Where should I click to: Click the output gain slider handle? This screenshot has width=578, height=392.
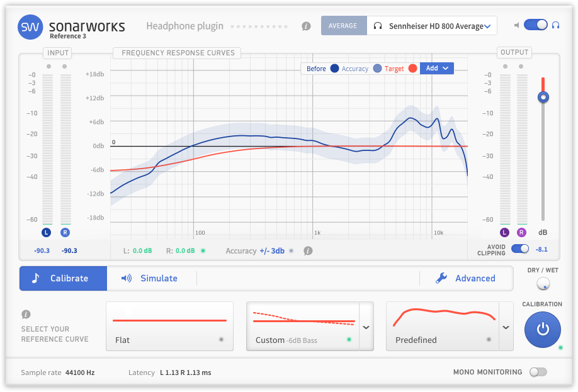(543, 98)
